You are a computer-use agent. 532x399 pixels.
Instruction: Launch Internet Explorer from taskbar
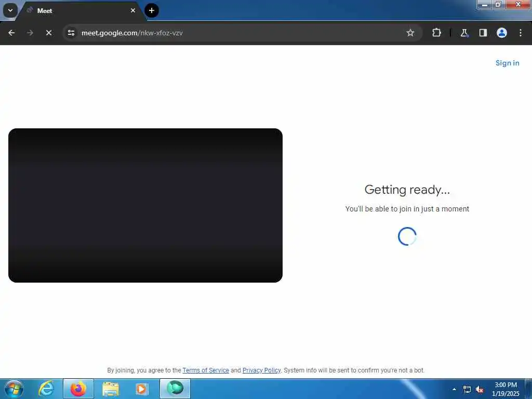(x=46, y=389)
